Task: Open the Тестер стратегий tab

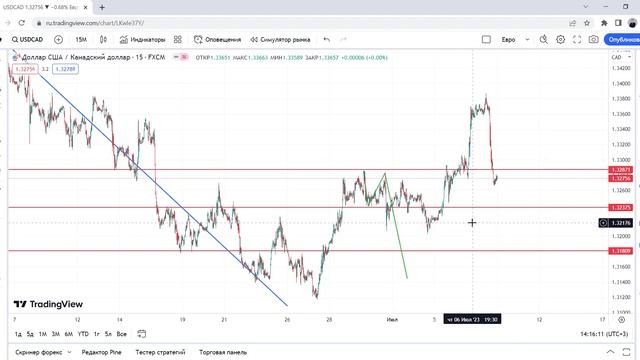Action: click(x=160, y=352)
